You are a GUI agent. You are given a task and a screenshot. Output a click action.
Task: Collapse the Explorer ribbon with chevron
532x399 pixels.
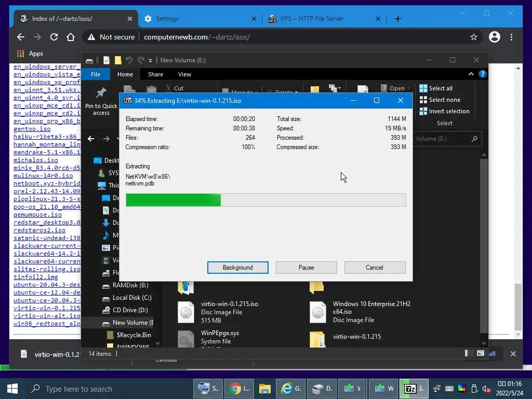tap(471, 74)
